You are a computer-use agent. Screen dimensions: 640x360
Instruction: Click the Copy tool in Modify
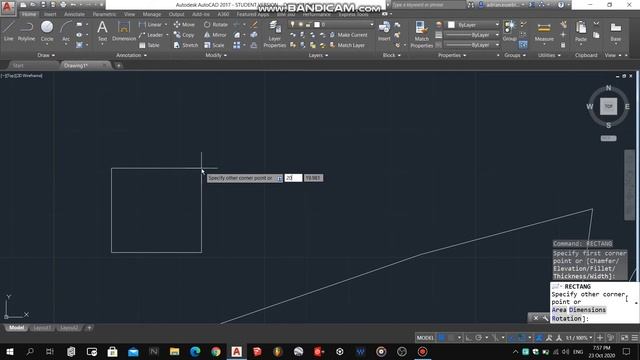point(184,35)
